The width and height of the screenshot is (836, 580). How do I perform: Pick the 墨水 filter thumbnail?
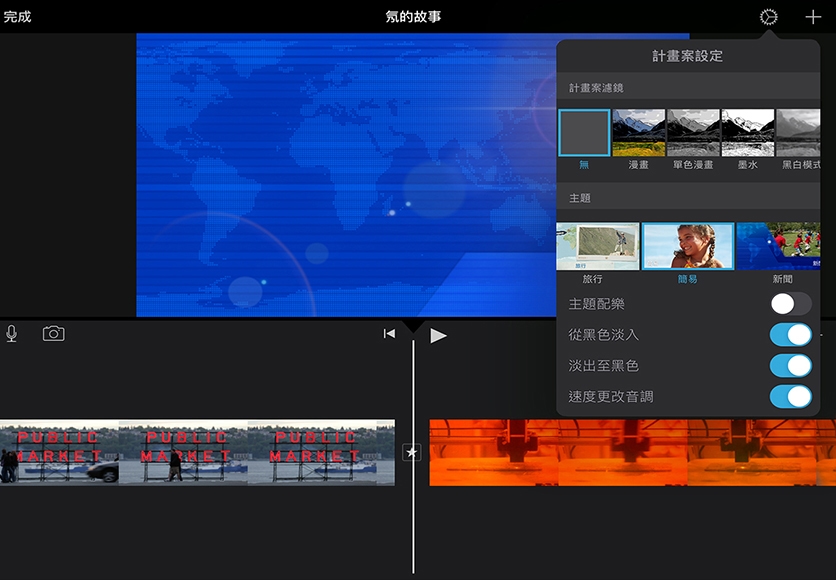coord(748,133)
